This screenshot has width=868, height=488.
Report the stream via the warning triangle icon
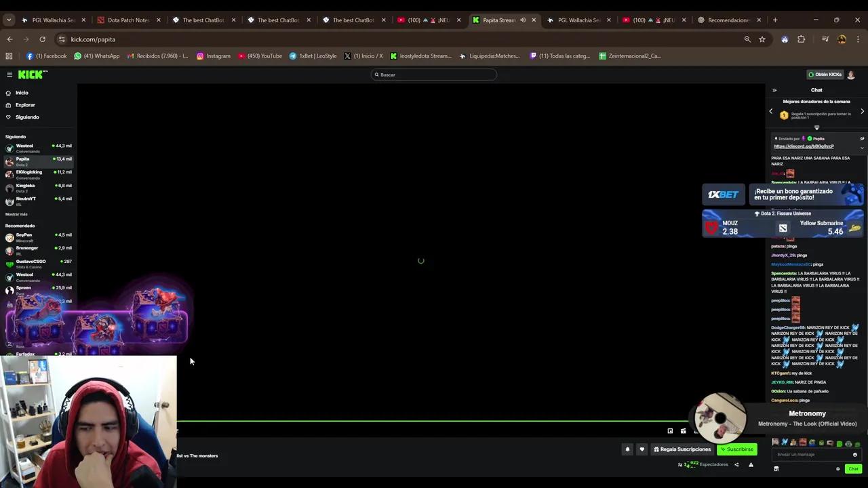click(751, 465)
